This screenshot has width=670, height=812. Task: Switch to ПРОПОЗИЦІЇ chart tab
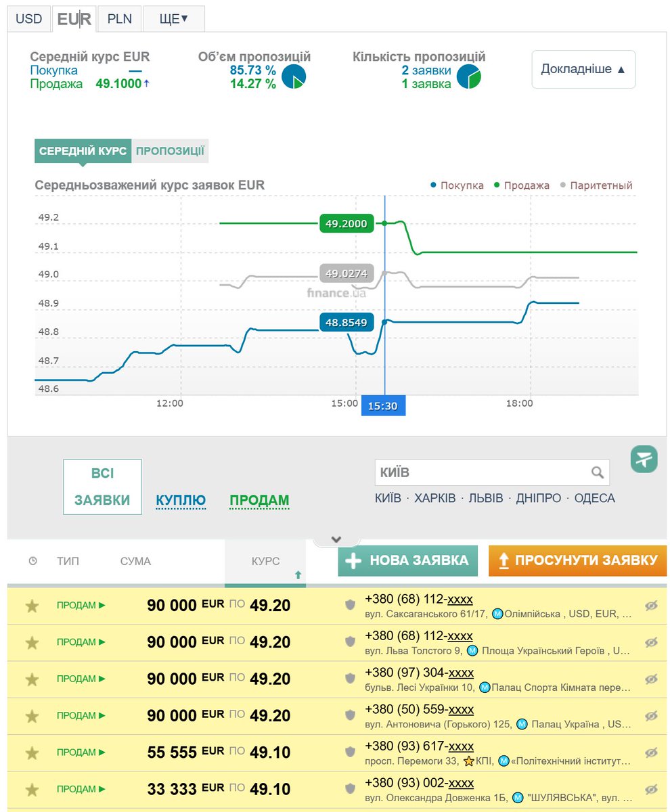pos(170,151)
